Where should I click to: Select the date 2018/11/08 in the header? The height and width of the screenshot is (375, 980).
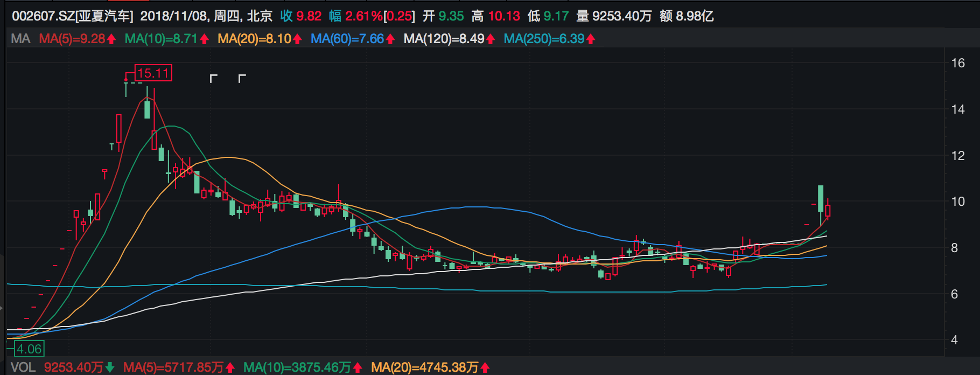(174, 16)
